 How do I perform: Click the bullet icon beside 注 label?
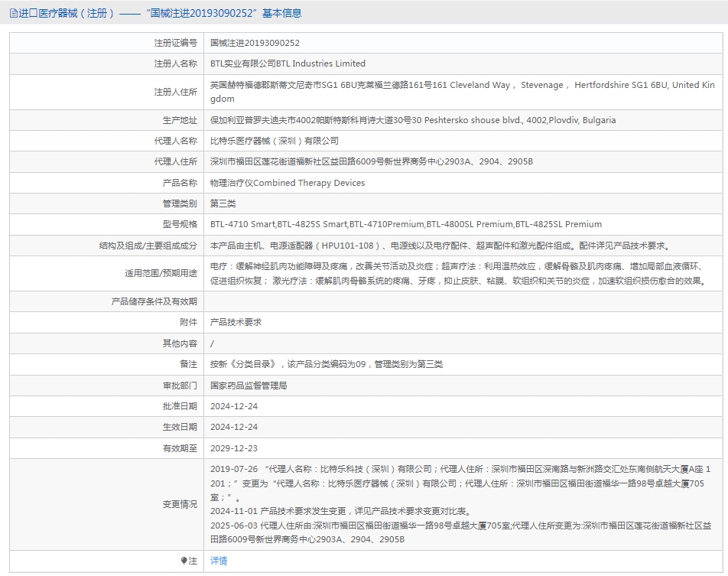(x=184, y=561)
